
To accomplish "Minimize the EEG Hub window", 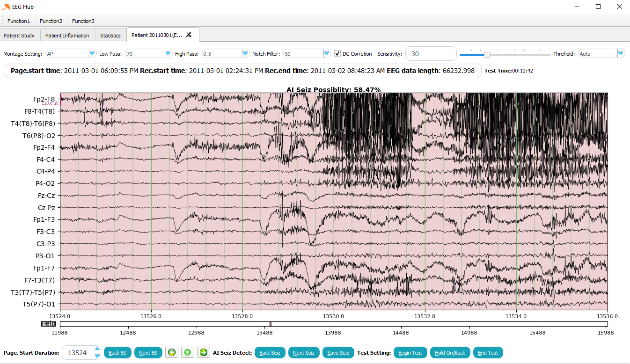I will (577, 7).
